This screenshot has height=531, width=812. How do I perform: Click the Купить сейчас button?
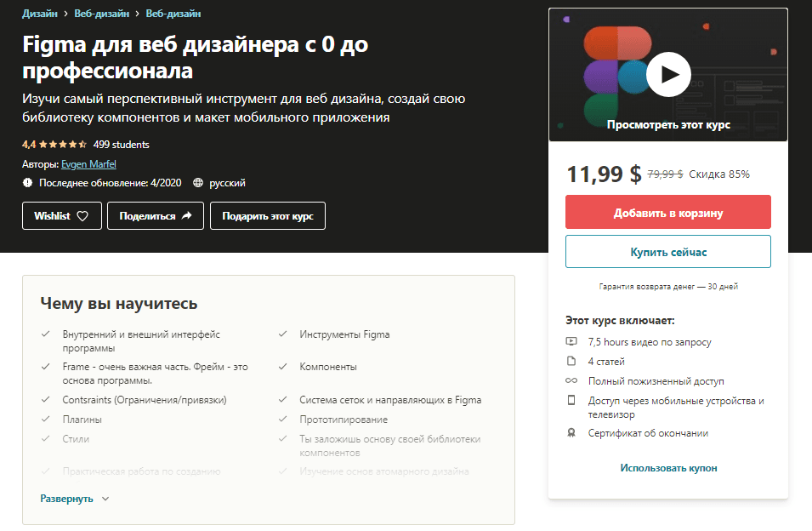click(668, 252)
